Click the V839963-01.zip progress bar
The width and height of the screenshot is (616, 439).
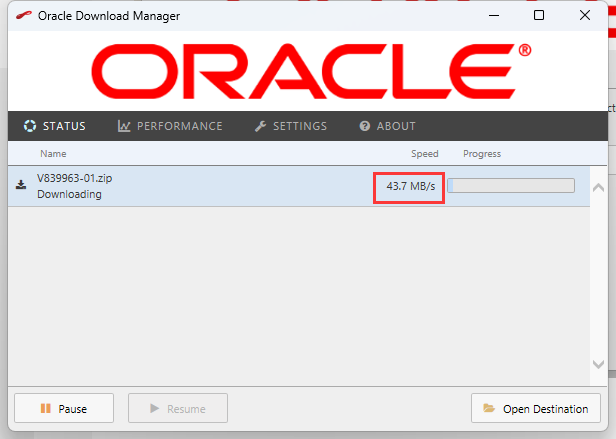tap(511, 186)
